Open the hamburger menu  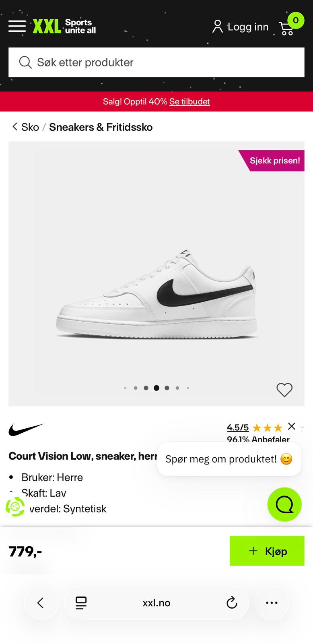tap(17, 26)
